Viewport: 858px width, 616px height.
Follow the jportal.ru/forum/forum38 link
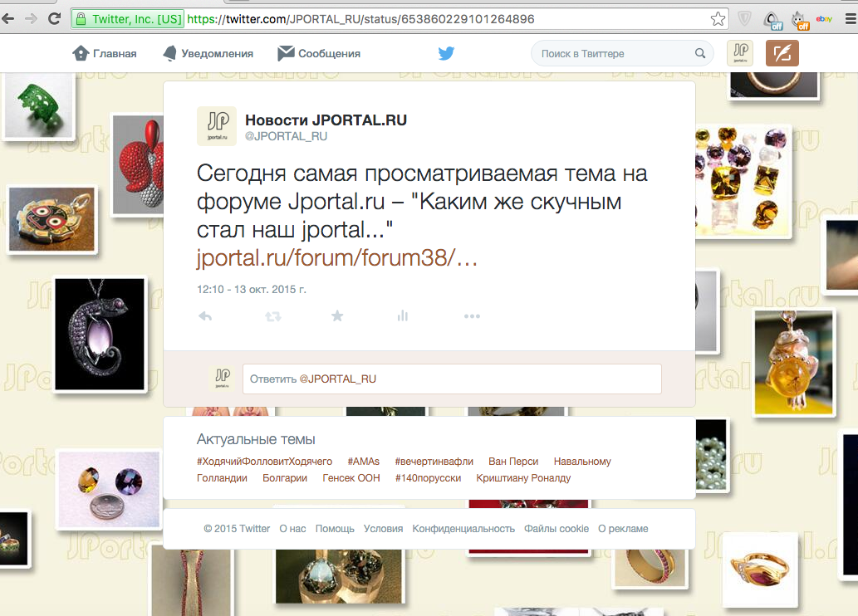(x=337, y=258)
